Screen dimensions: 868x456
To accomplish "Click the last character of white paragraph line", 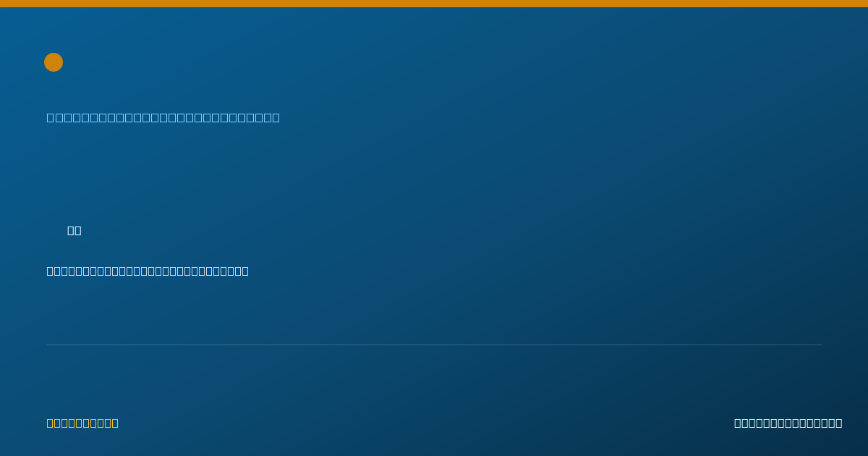I will click(245, 271).
